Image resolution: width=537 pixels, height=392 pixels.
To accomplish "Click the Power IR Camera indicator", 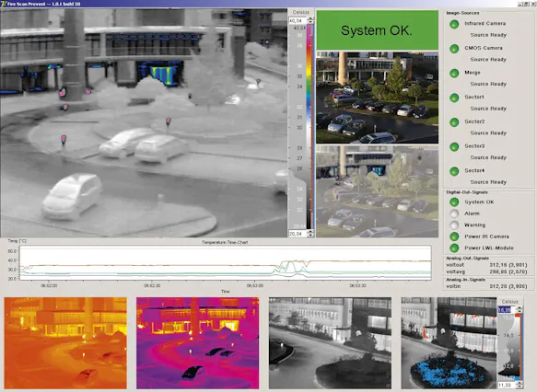I will (454, 236).
